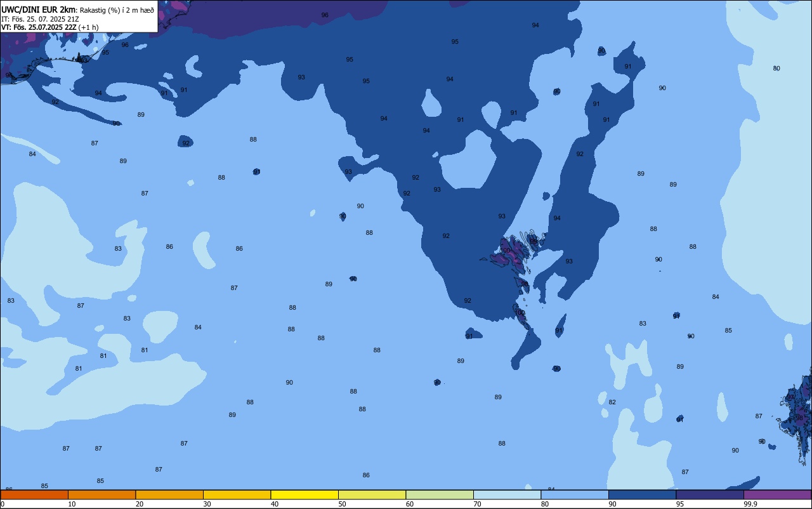Click the "50" legend tick label
Viewport: 812px width, 509px height.
[x=342, y=504]
